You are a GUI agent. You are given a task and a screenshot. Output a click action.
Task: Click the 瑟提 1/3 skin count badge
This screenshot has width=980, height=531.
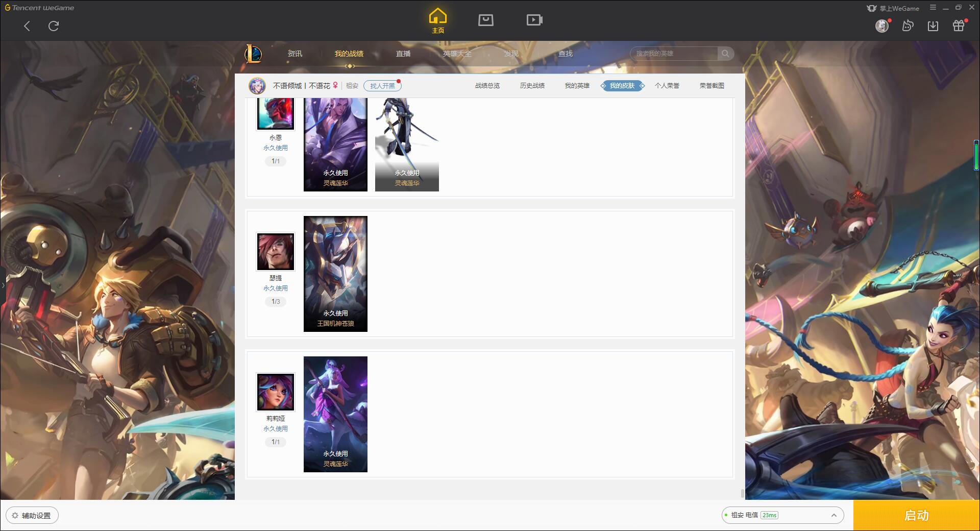pos(276,302)
